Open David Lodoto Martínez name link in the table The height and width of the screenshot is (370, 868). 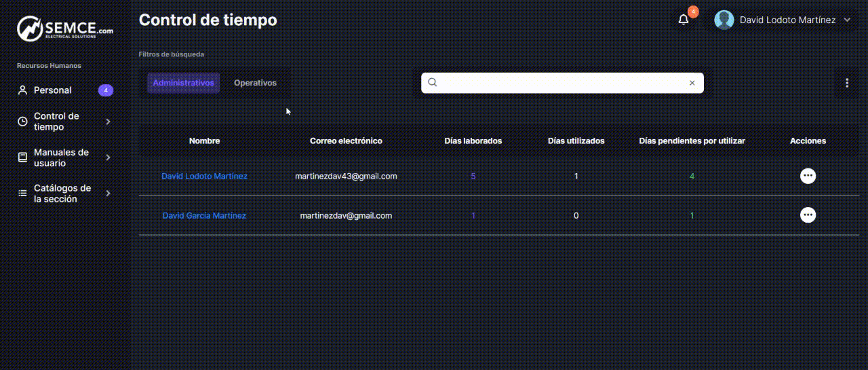pos(204,176)
